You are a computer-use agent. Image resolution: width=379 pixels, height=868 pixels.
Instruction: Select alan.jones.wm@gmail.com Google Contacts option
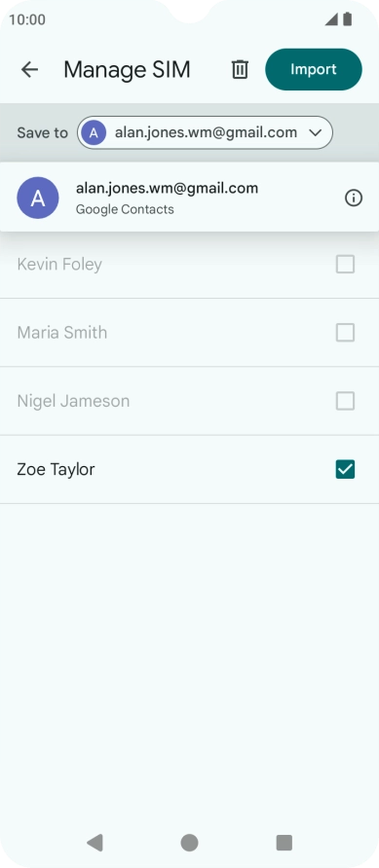tap(189, 198)
